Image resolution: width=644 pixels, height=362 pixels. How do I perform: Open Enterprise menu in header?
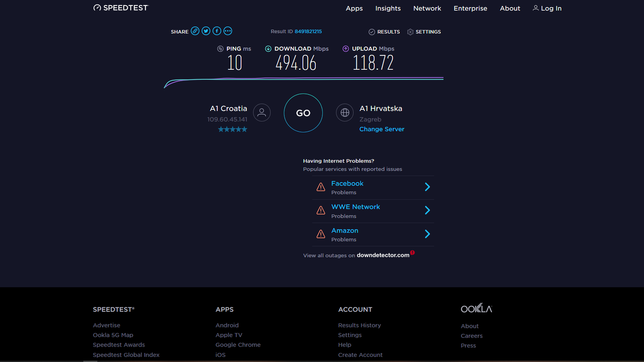[470, 9]
